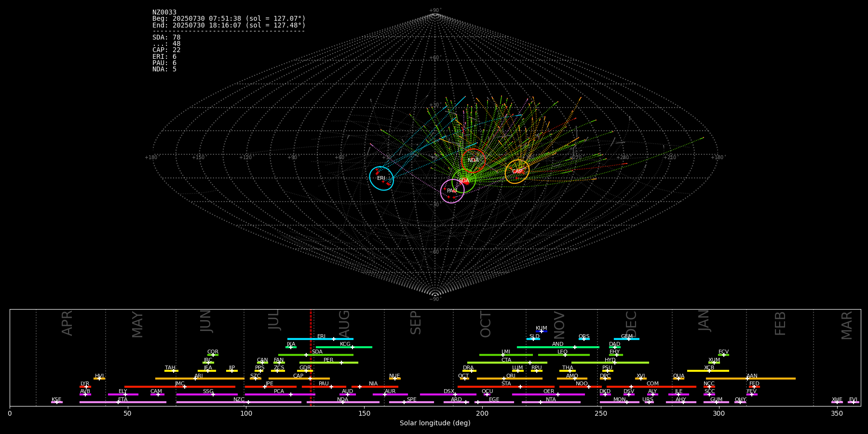868x434 pixels.
Task: Select the SSG shower bar label
Action: (208, 391)
